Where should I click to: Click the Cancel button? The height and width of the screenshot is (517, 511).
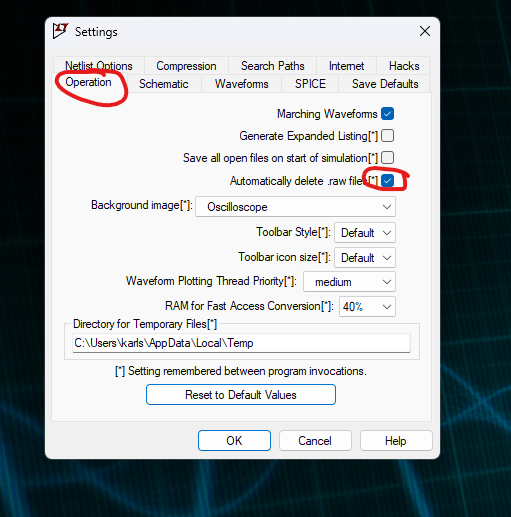tap(315, 441)
